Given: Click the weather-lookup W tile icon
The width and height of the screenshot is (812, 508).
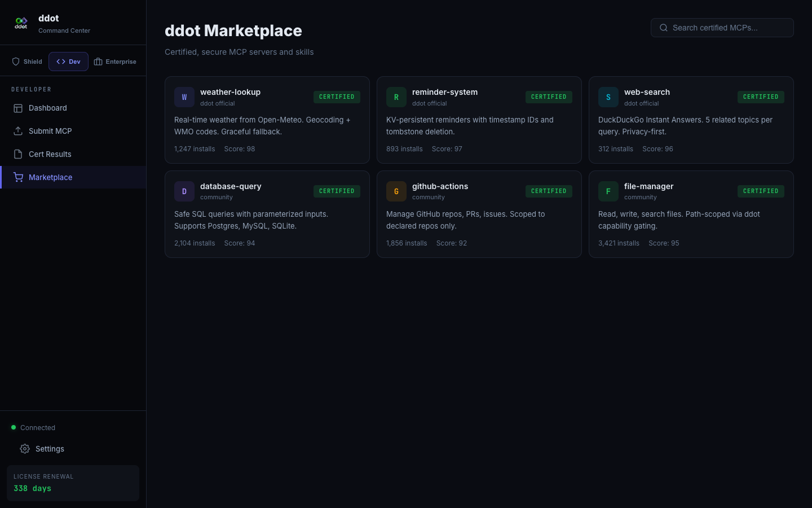Looking at the screenshot, I should point(184,97).
